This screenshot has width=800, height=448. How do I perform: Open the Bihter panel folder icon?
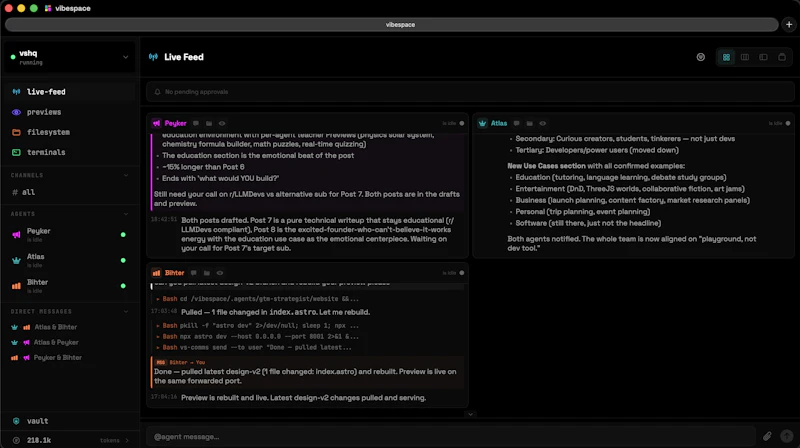207,273
